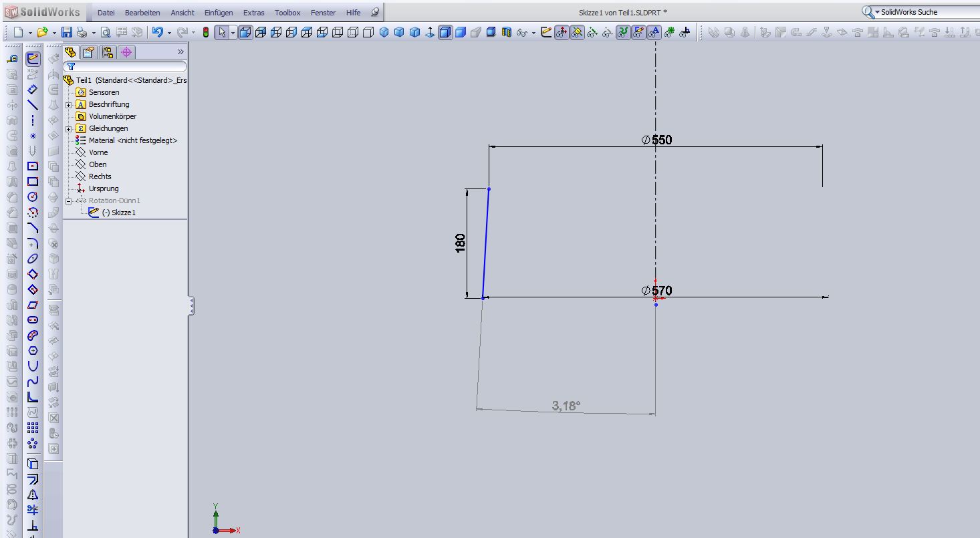
Task: Create a new document with the New icon
Action: click(18, 32)
